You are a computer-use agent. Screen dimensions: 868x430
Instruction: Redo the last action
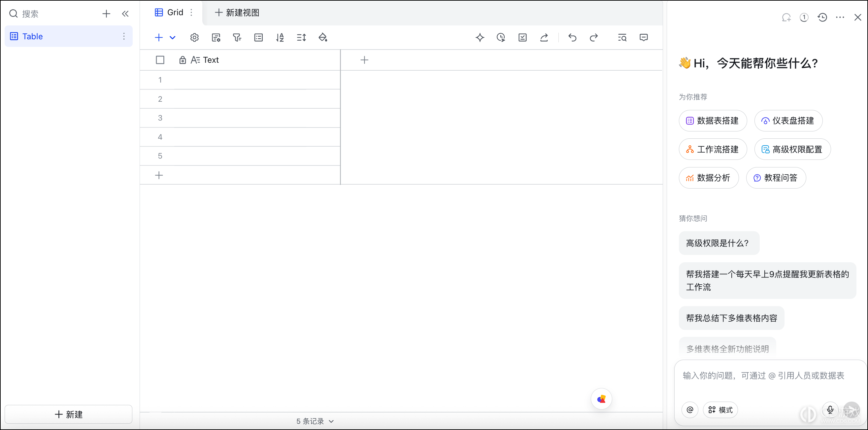click(594, 37)
